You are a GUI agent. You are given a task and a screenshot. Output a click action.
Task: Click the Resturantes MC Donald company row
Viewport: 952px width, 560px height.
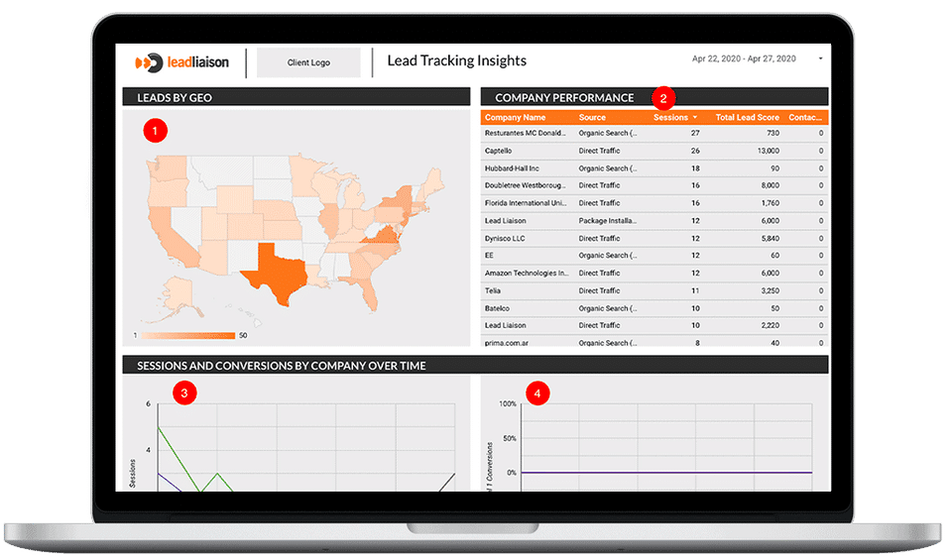coord(654,133)
